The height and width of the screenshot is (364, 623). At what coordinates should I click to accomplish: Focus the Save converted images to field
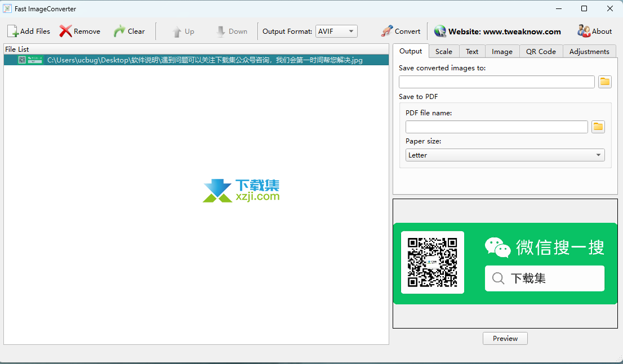[x=497, y=82]
